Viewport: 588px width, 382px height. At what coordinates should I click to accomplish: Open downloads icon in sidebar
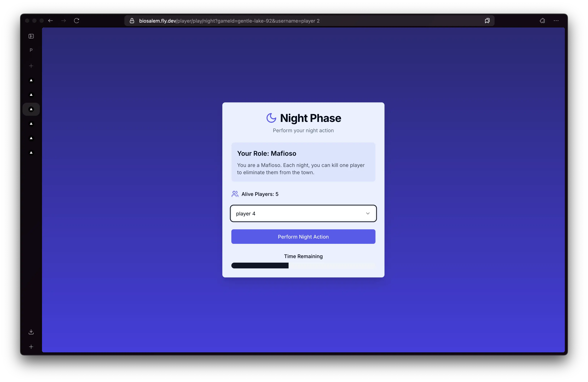31,332
